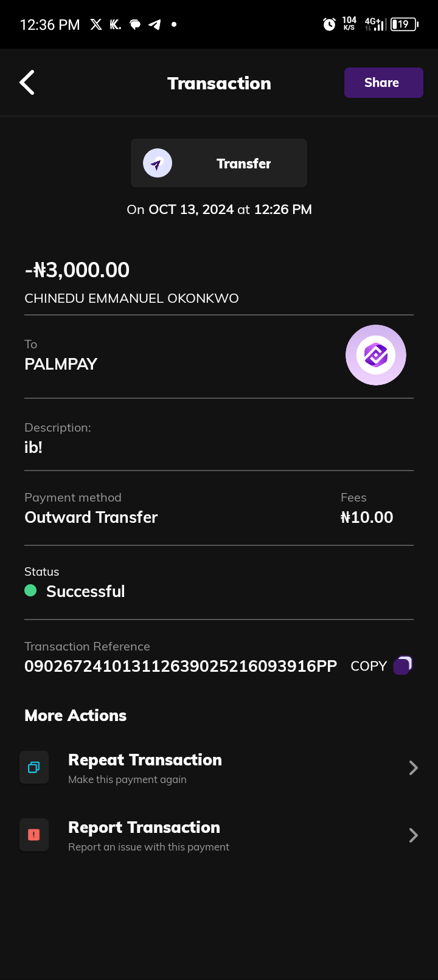The height and width of the screenshot is (980, 438).
Task: Tap the alarm clock status icon
Action: tap(329, 24)
